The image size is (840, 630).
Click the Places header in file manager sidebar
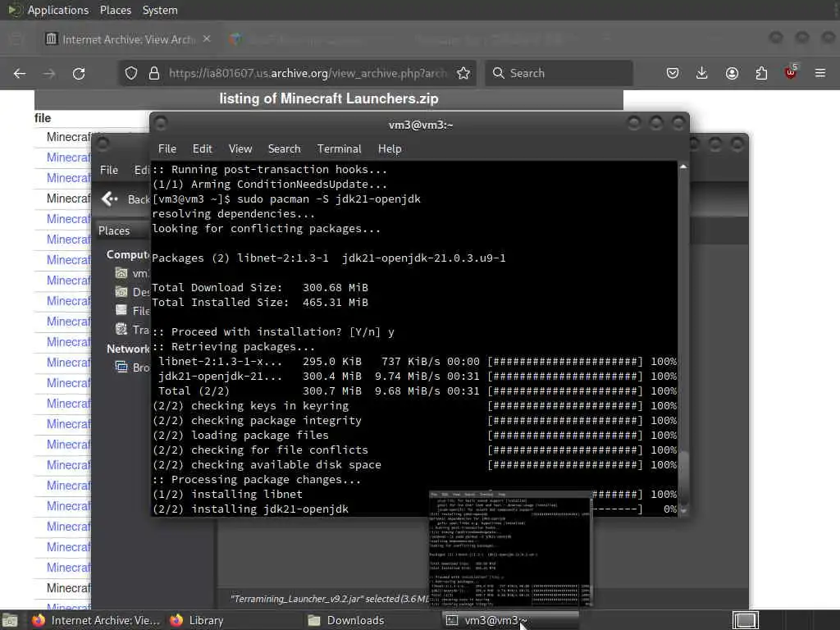click(114, 231)
